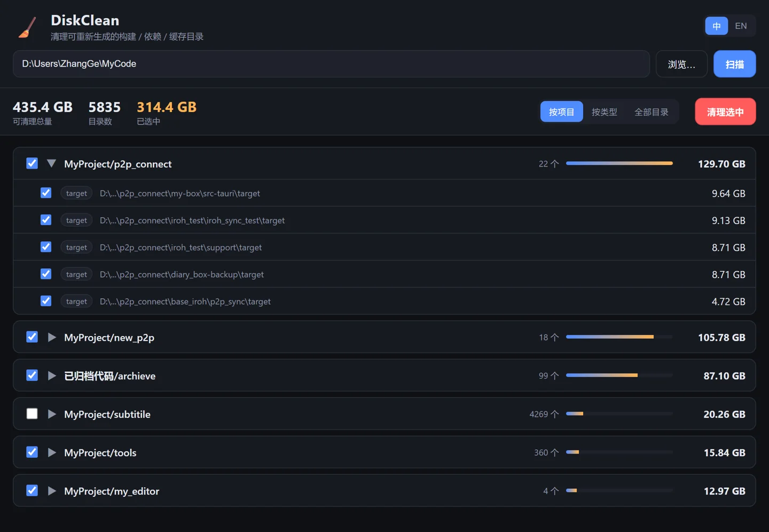Click the 扫描 scan button
Screen dimensions: 769x532
(x=734, y=64)
